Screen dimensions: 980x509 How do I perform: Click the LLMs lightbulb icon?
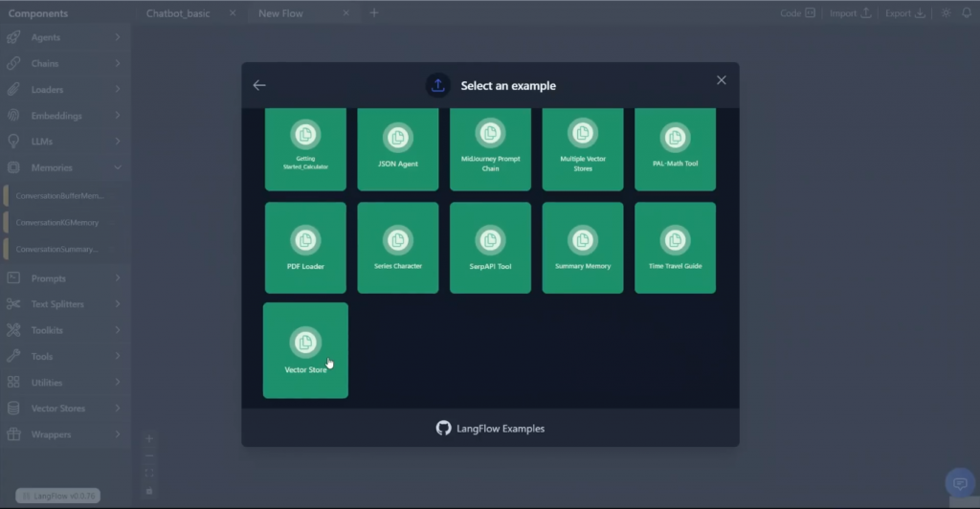tap(13, 142)
